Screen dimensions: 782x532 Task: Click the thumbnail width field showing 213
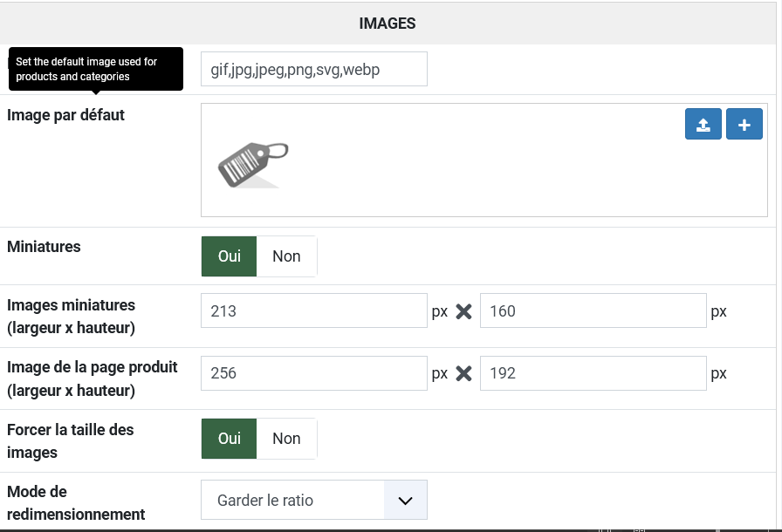[x=313, y=311]
